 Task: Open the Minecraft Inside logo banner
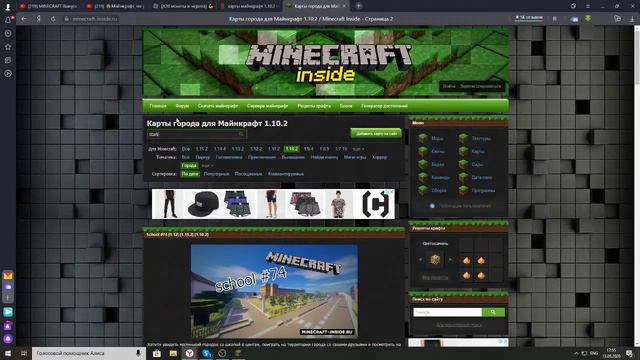click(x=326, y=62)
